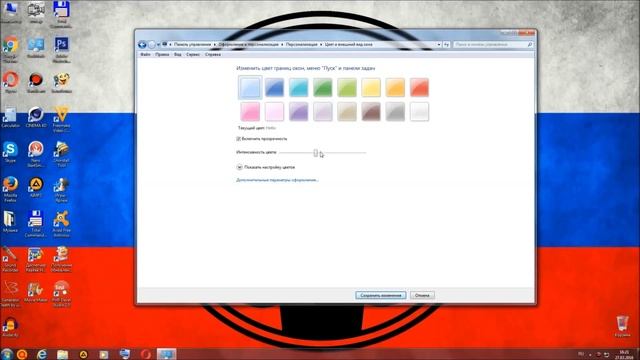Go back with the window's back arrow
The height and width of the screenshot is (360, 640).
[142, 44]
